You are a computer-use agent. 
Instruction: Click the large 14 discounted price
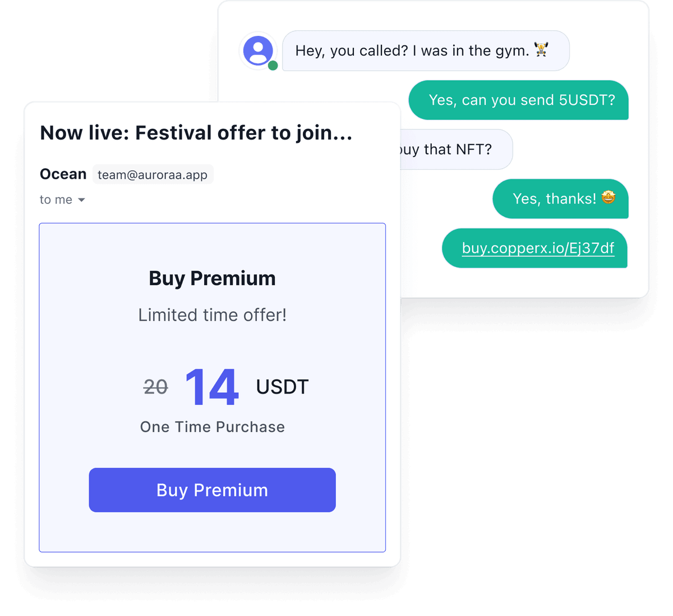tap(212, 387)
